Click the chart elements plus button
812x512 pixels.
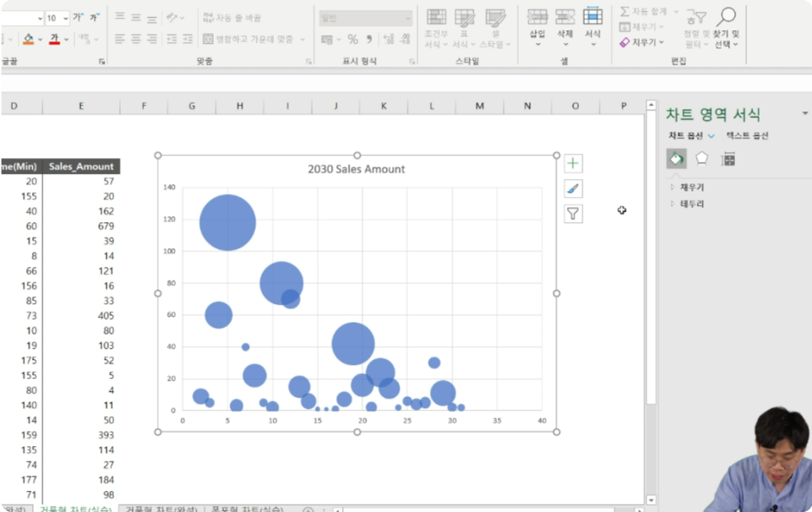pyautogui.click(x=573, y=164)
